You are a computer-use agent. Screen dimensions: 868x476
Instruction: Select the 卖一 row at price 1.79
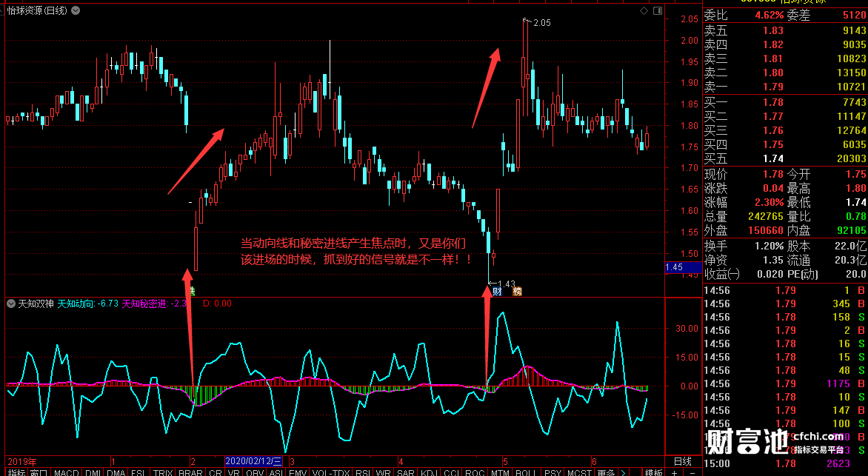tap(785, 87)
